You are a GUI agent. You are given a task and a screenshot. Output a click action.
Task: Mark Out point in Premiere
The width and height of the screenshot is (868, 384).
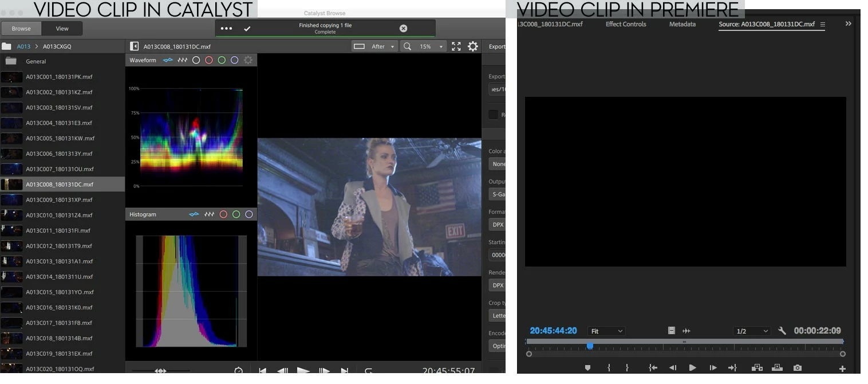[x=628, y=368]
